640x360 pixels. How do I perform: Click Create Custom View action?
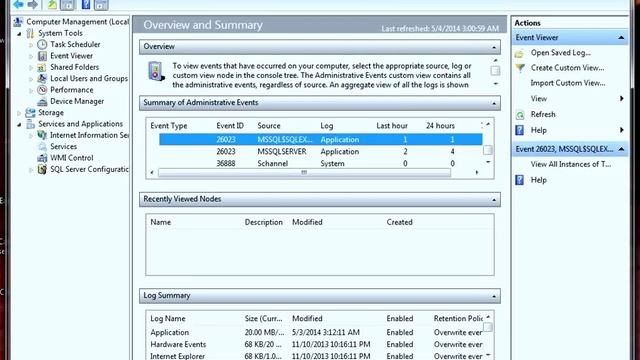pos(567,68)
